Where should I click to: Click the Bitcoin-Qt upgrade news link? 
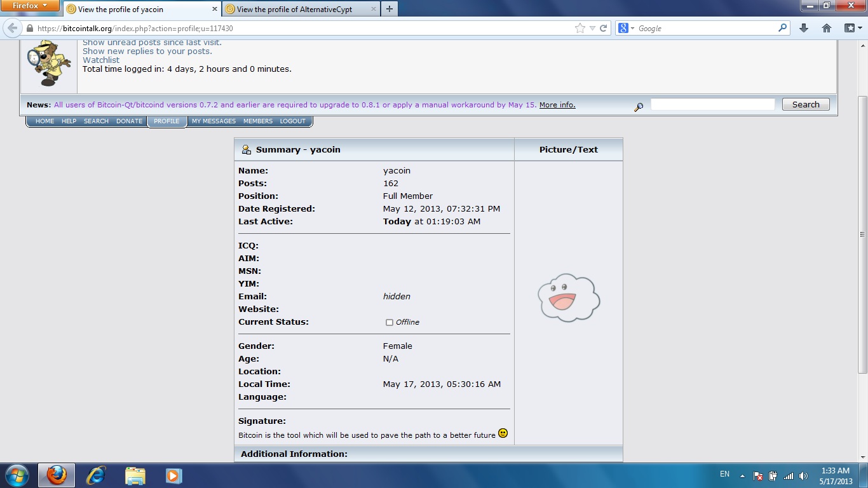(295, 105)
